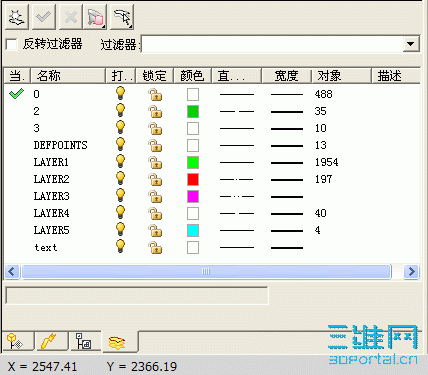Click the select-by-layer arrow toolbar icon
Screen dimensions: 428x375
(x=122, y=17)
